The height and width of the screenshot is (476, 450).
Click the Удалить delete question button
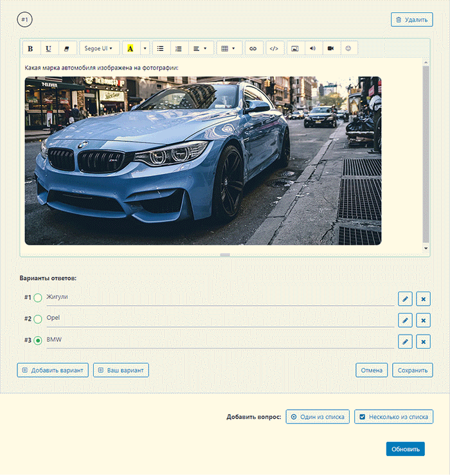click(411, 20)
